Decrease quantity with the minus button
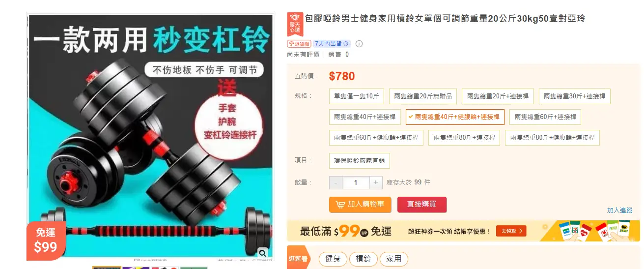 coord(336,182)
